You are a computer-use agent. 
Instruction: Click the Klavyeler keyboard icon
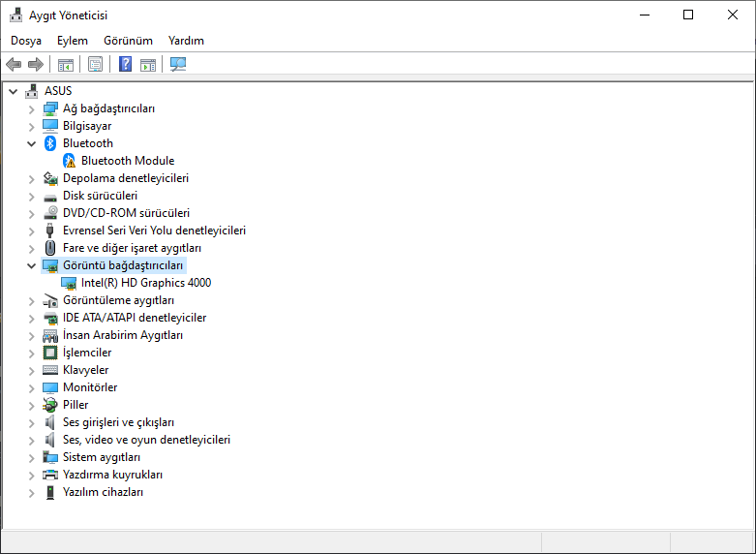pyautogui.click(x=50, y=370)
